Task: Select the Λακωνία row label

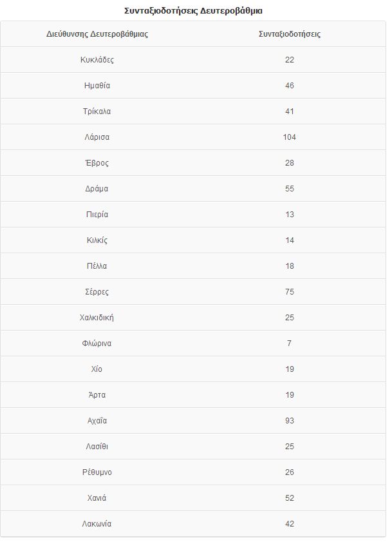Action: click(x=98, y=524)
